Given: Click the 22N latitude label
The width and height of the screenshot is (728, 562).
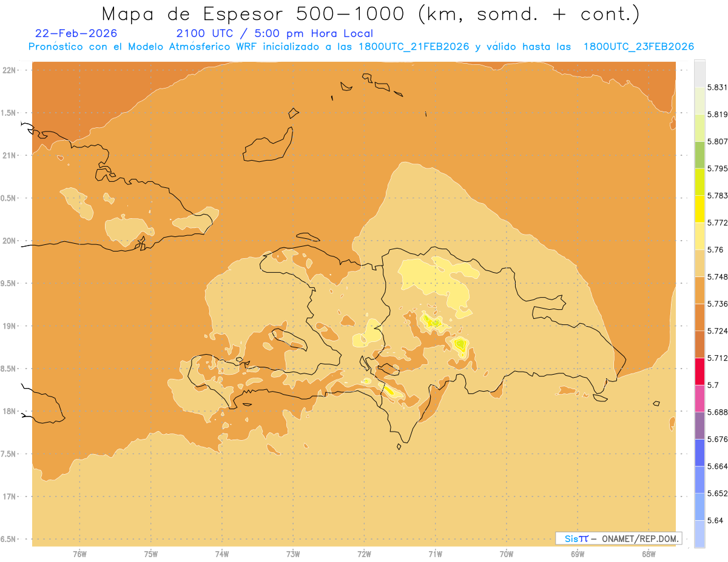Looking at the screenshot, I should [x=9, y=70].
